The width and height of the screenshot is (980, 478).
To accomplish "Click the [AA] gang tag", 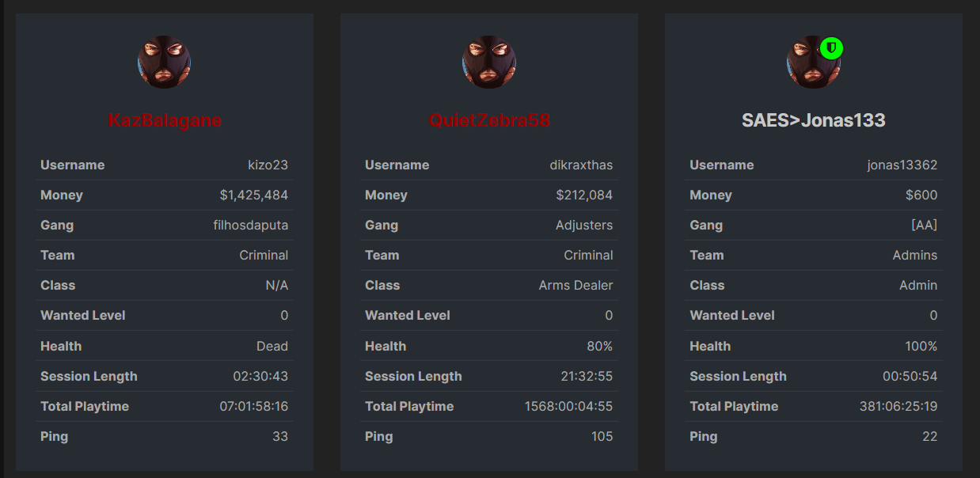I will tap(924, 225).
